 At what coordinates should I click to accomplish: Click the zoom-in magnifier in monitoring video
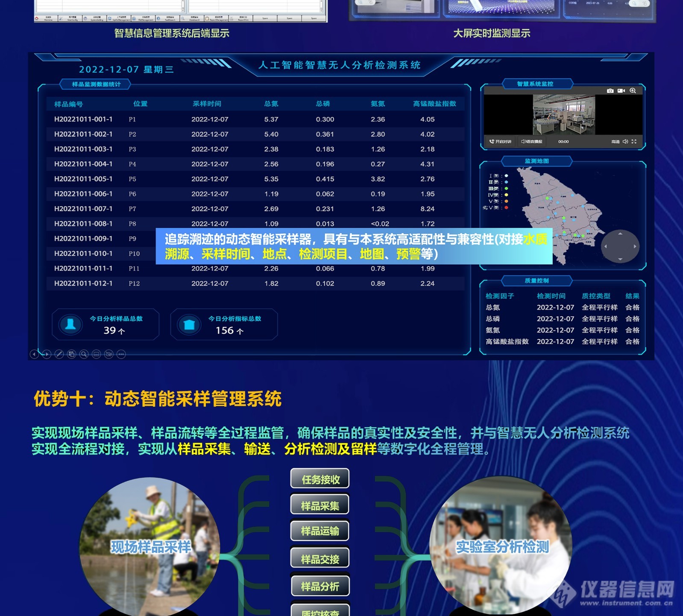[633, 91]
